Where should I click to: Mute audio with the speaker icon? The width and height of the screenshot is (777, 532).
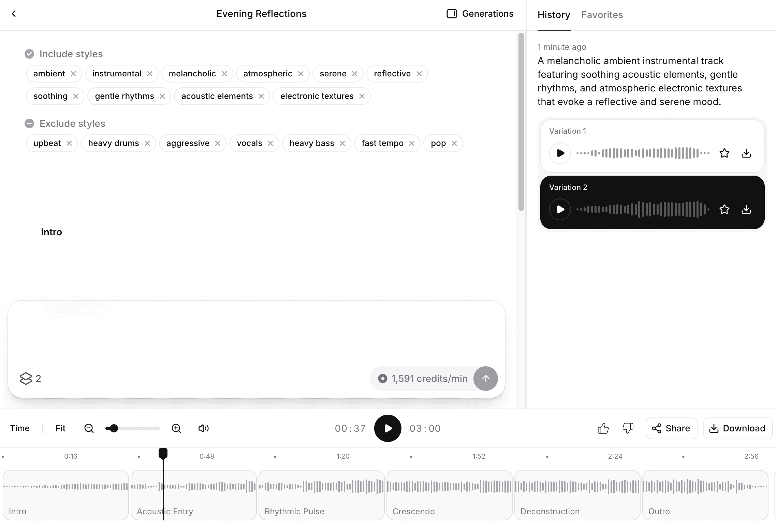[x=203, y=428]
